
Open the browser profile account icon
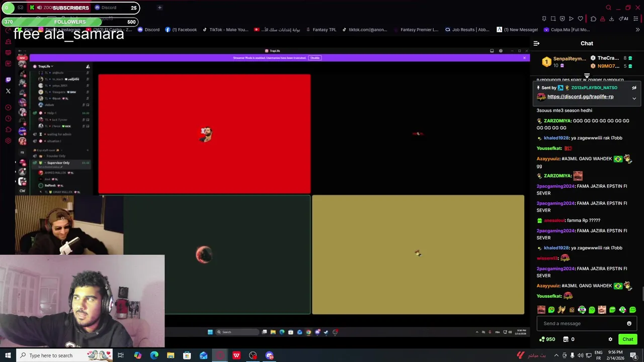click(602, 19)
